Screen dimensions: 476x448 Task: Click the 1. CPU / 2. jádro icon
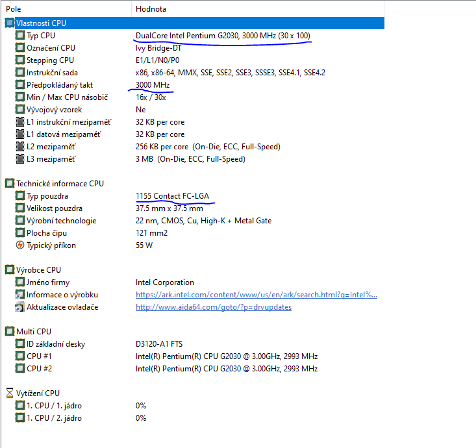point(20,418)
